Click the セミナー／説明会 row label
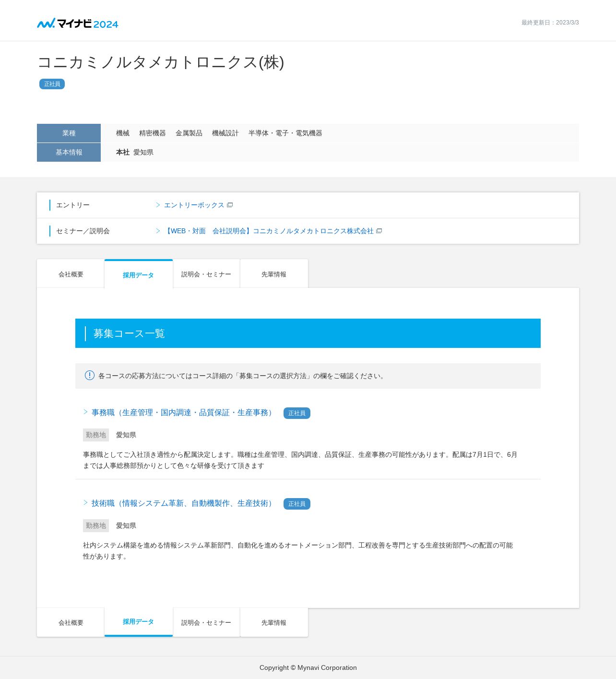616x679 pixels. [83, 231]
